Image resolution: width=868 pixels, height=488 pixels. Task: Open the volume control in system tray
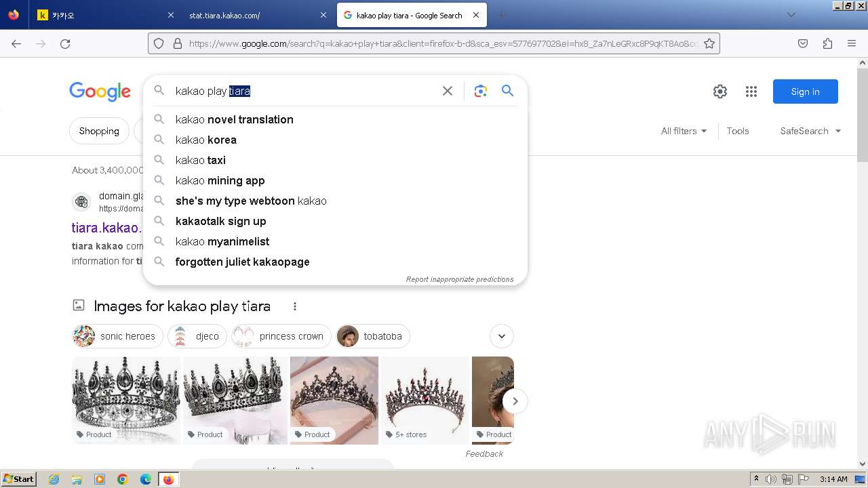(x=771, y=479)
